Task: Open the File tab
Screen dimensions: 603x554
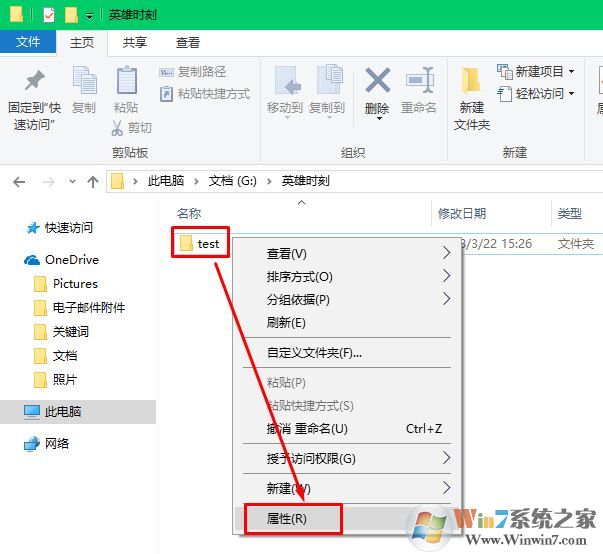Action: tap(28, 42)
